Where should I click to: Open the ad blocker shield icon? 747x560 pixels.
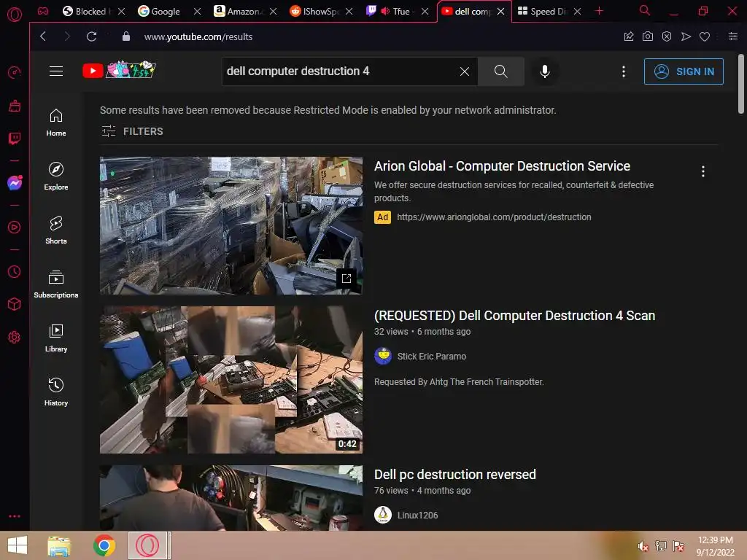pos(667,36)
